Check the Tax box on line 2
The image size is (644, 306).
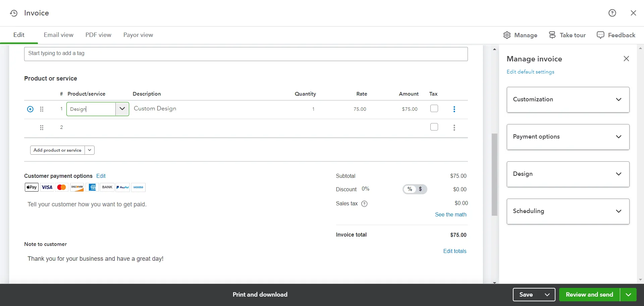point(434,127)
